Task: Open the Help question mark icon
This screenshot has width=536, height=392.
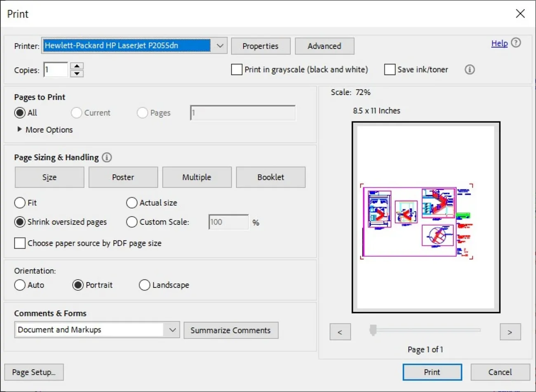Action: (x=516, y=43)
